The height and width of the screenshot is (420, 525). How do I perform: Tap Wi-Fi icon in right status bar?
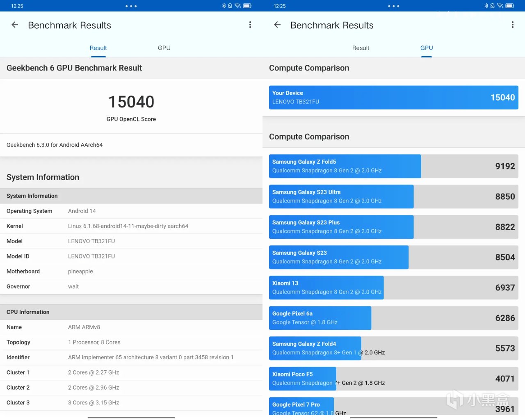[500, 6]
